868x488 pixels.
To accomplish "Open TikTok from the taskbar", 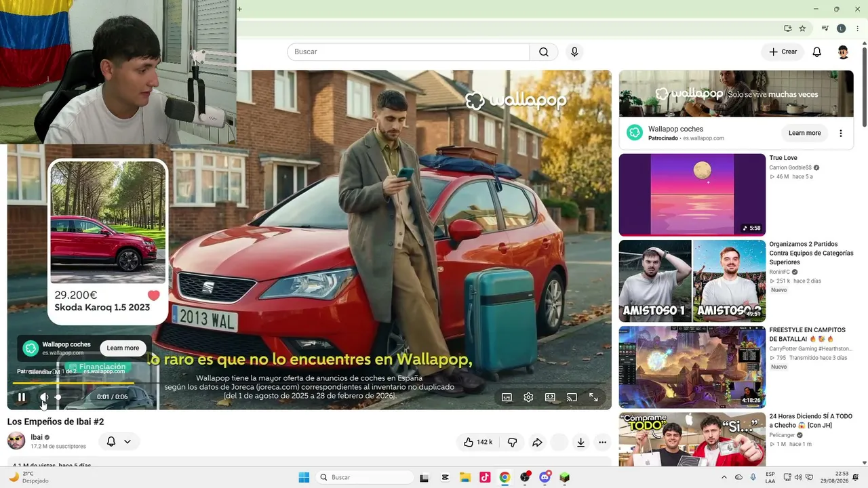I will tap(485, 477).
